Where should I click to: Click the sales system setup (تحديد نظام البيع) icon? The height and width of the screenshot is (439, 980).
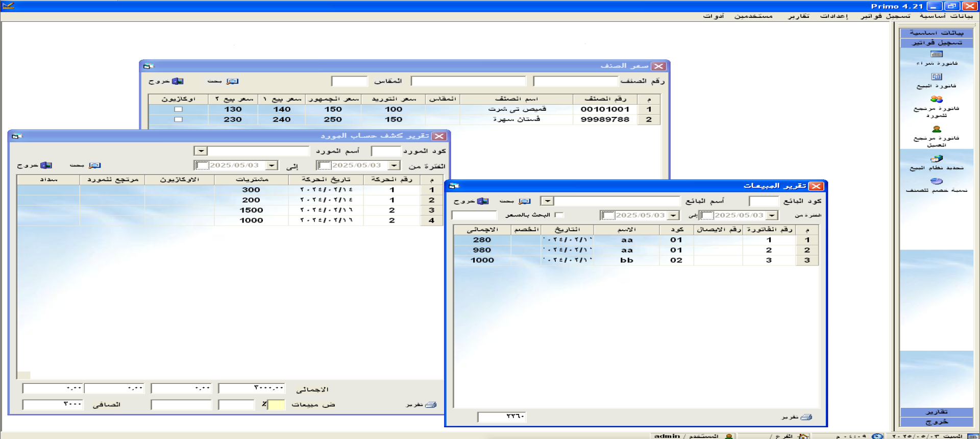coord(936,159)
